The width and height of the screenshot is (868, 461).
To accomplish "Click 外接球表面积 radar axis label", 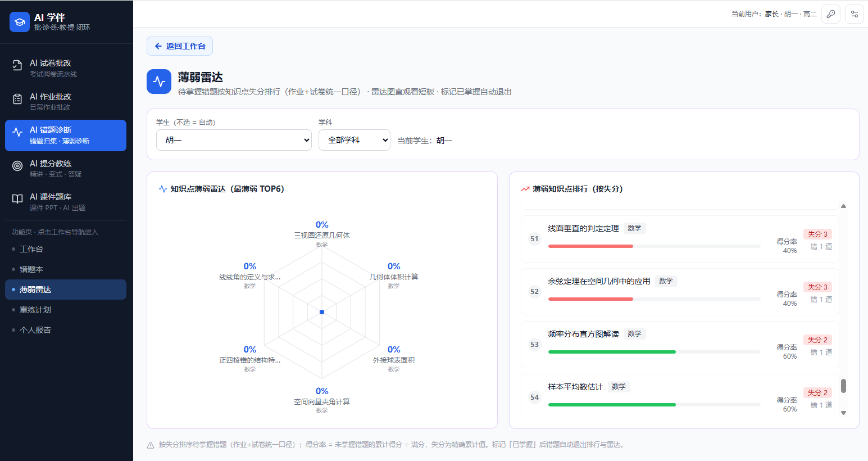I will coord(394,360).
